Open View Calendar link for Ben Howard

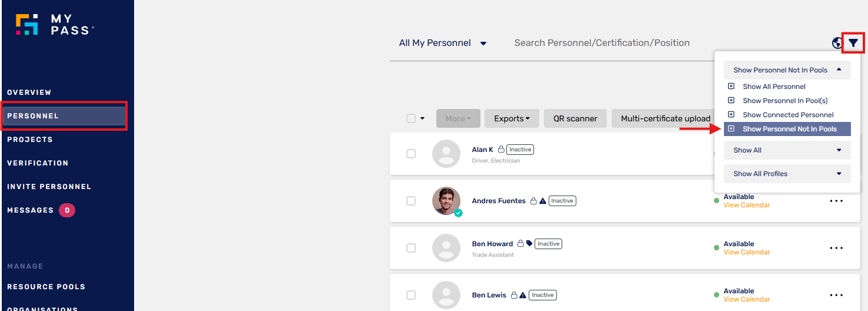click(747, 252)
